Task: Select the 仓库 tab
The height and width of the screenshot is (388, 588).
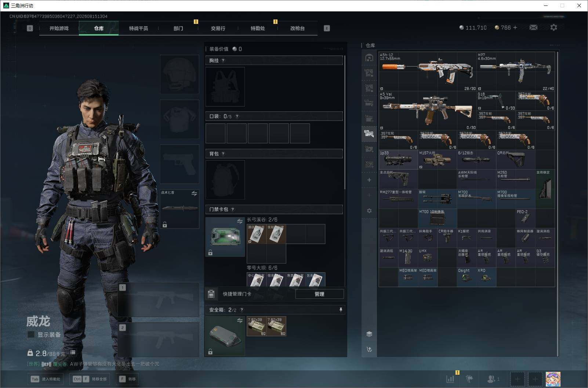Action: point(99,28)
